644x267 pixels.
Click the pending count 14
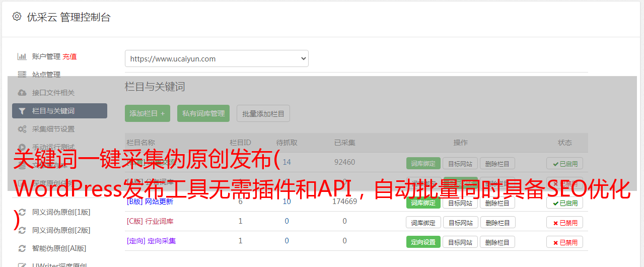tap(287, 162)
